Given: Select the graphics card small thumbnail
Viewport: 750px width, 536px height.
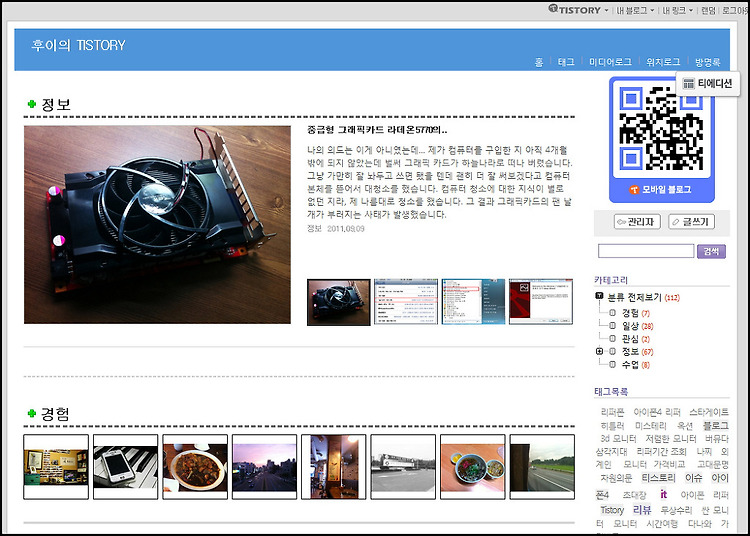Looking at the screenshot, I should pyautogui.click(x=339, y=302).
